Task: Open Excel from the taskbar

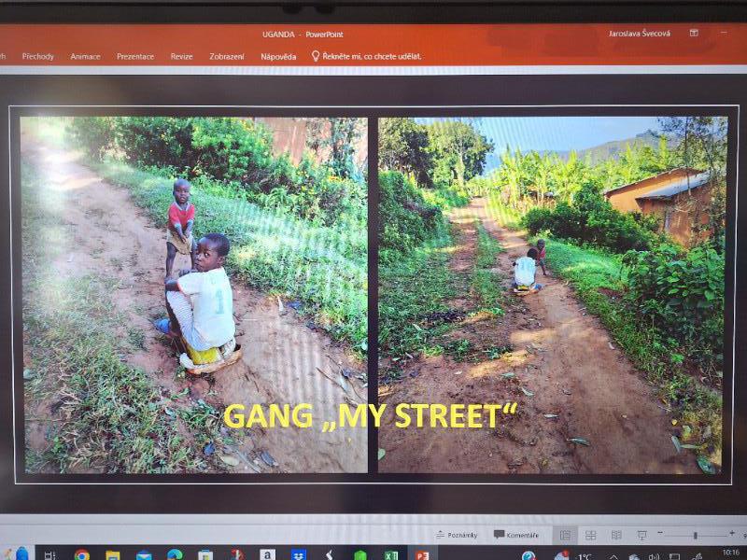Action: 390,555
